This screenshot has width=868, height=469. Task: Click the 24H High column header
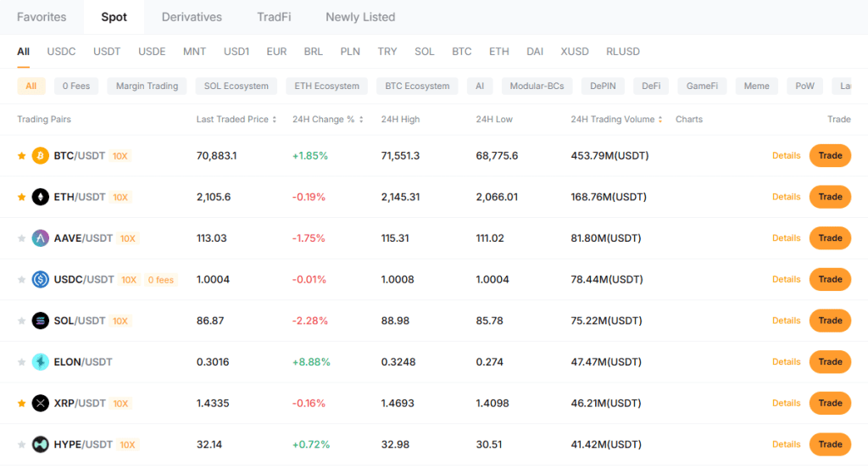tap(400, 119)
